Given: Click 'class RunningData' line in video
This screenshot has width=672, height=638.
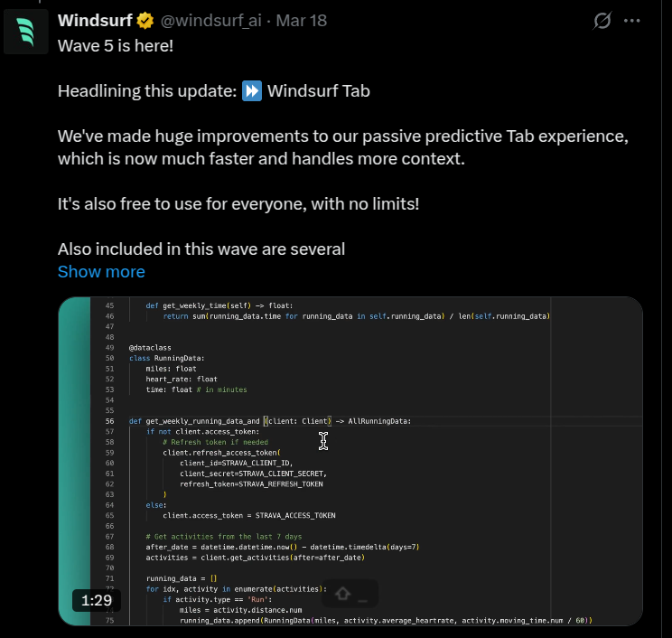Looking at the screenshot, I should (x=167, y=358).
